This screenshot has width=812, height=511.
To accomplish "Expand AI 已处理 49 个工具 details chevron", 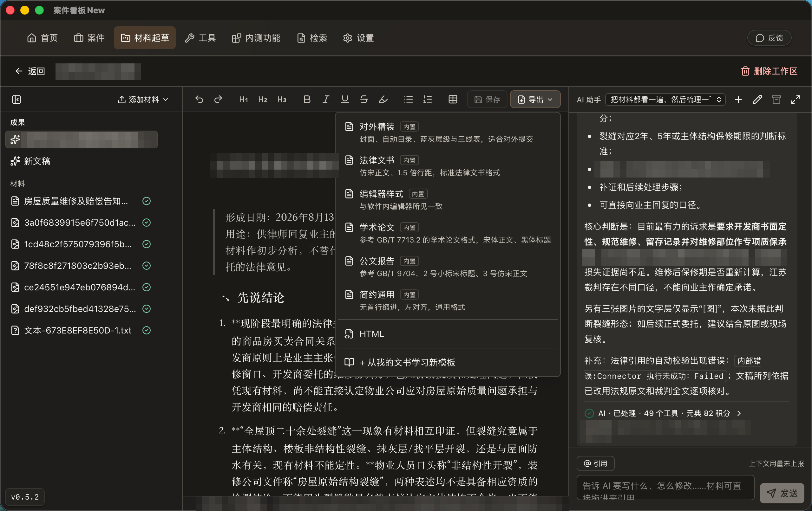I will 739,413.
